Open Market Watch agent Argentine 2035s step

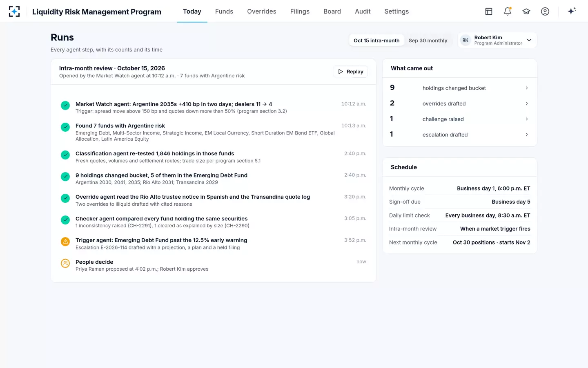pos(214,108)
